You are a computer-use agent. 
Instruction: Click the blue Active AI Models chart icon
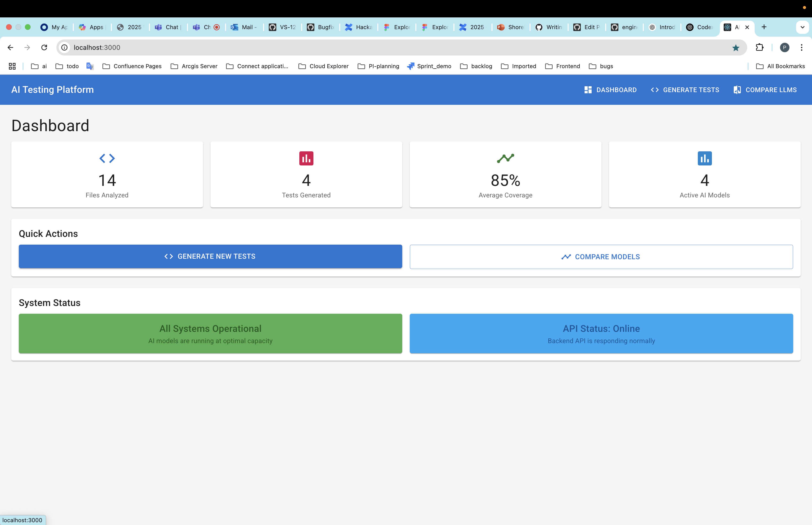pyautogui.click(x=704, y=158)
